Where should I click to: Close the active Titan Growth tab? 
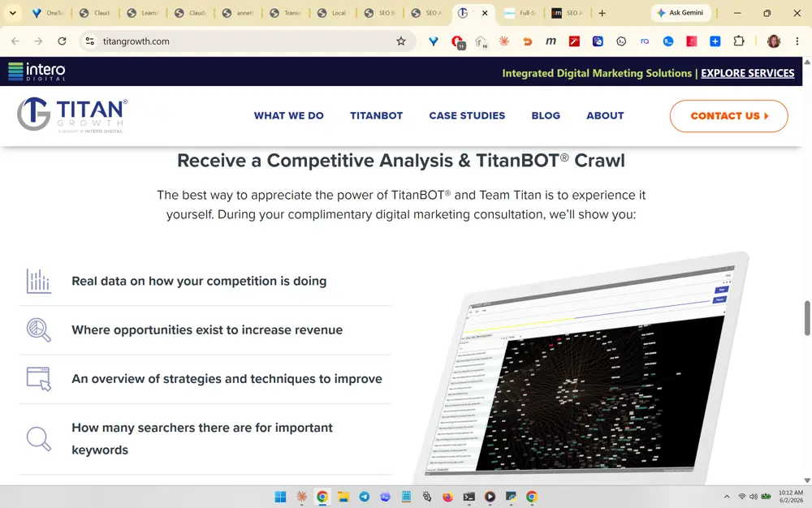pos(485,13)
